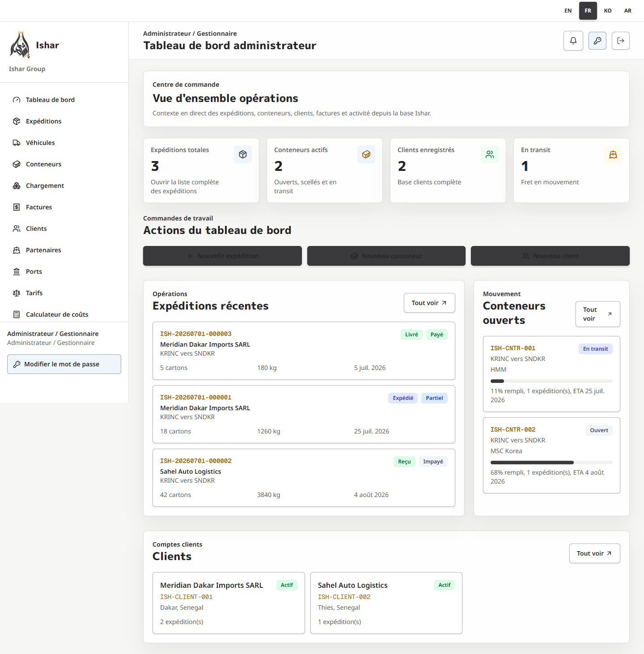Click the key icon in Modifier le mot de passe
Screen dimensions: 644x654
[x=17, y=364]
